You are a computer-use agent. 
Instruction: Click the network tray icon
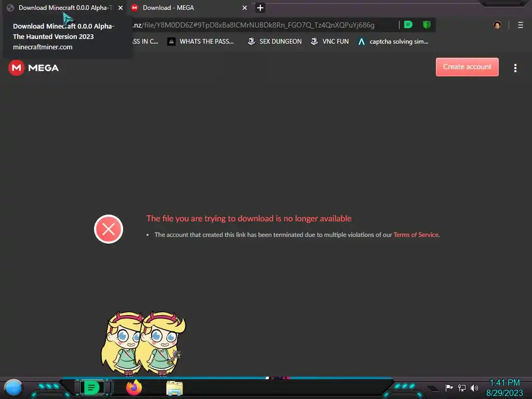pyautogui.click(x=462, y=388)
